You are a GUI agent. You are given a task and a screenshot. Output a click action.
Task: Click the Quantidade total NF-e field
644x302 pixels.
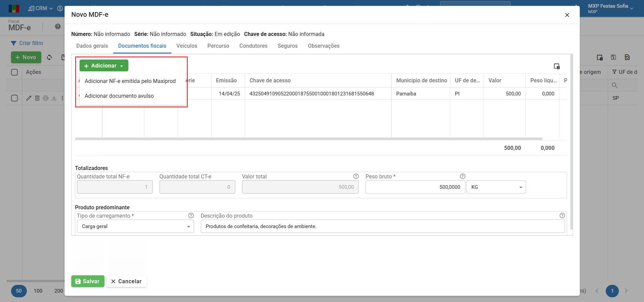pyautogui.click(x=115, y=187)
